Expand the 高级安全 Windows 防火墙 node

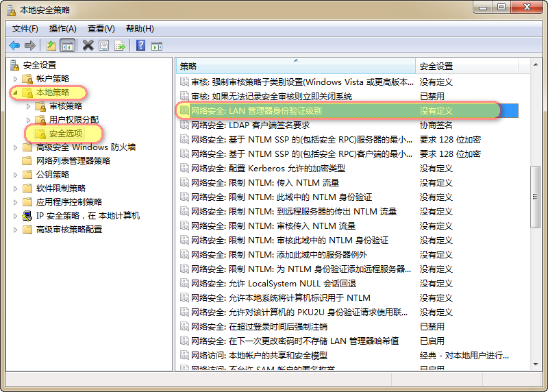[x=16, y=147]
